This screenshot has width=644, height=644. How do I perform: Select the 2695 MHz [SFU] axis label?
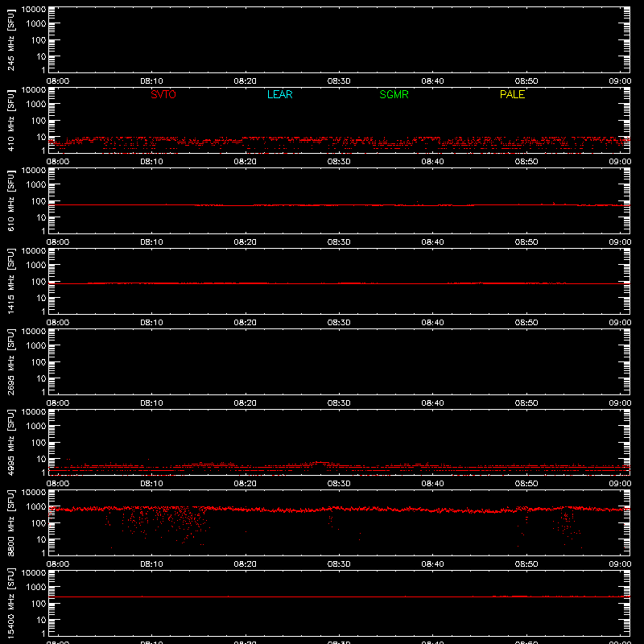click(11, 361)
